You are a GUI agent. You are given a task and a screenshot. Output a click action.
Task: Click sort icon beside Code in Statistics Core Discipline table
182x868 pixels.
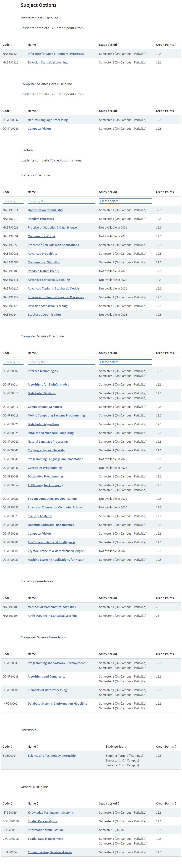(11, 45)
